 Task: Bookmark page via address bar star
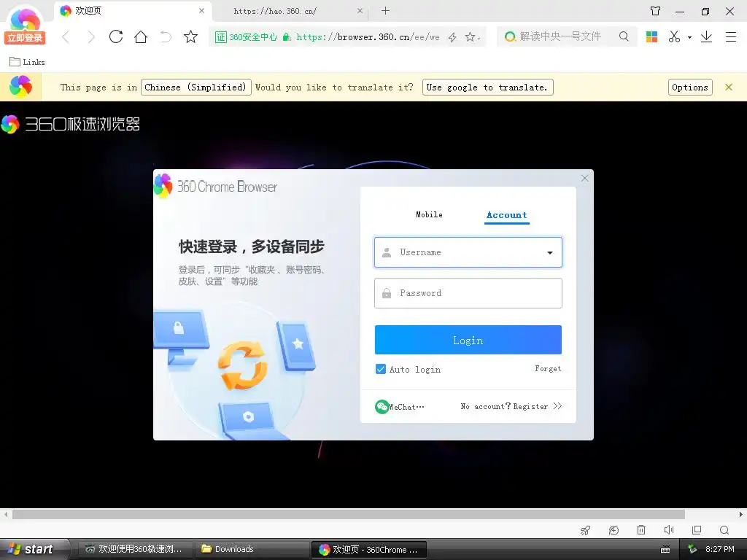(x=471, y=37)
